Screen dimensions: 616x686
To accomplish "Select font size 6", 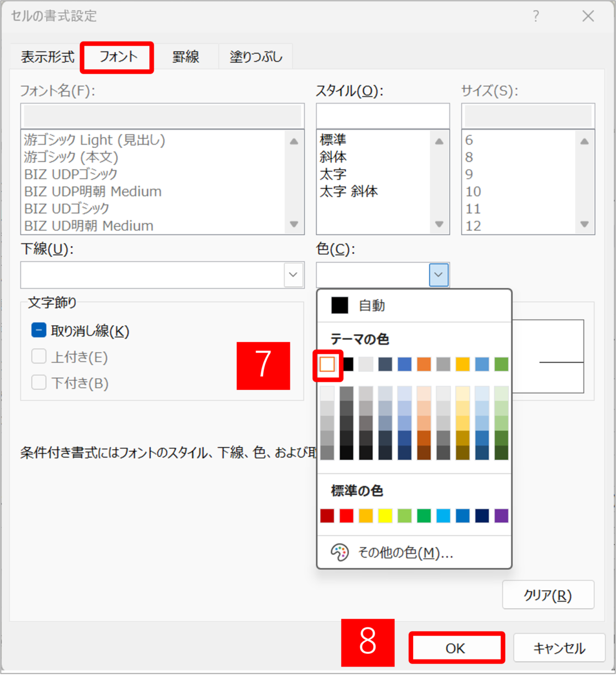I will click(x=469, y=140).
